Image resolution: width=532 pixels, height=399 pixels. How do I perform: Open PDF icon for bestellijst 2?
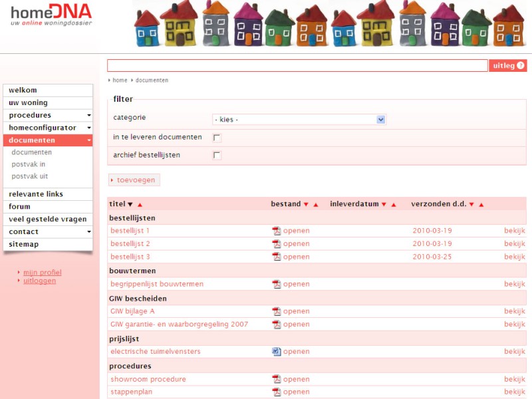point(277,243)
